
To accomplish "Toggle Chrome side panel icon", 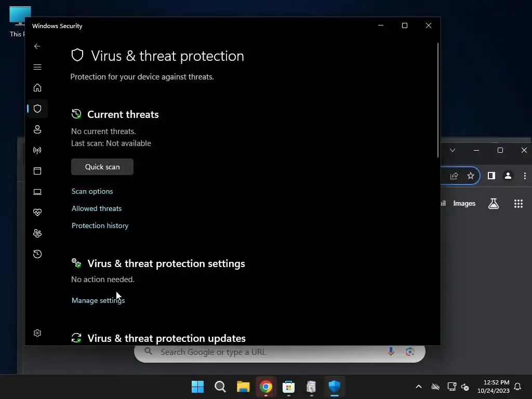I will coord(491,176).
